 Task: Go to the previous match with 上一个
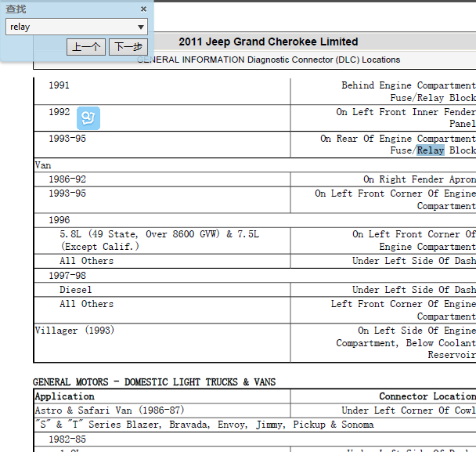pyautogui.click(x=86, y=47)
